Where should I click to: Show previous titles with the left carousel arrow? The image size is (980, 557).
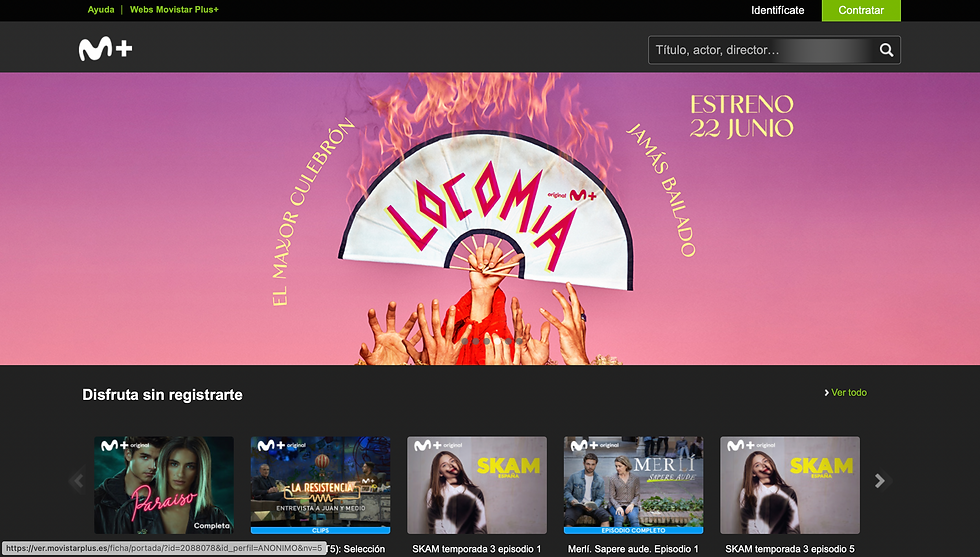click(x=78, y=480)
